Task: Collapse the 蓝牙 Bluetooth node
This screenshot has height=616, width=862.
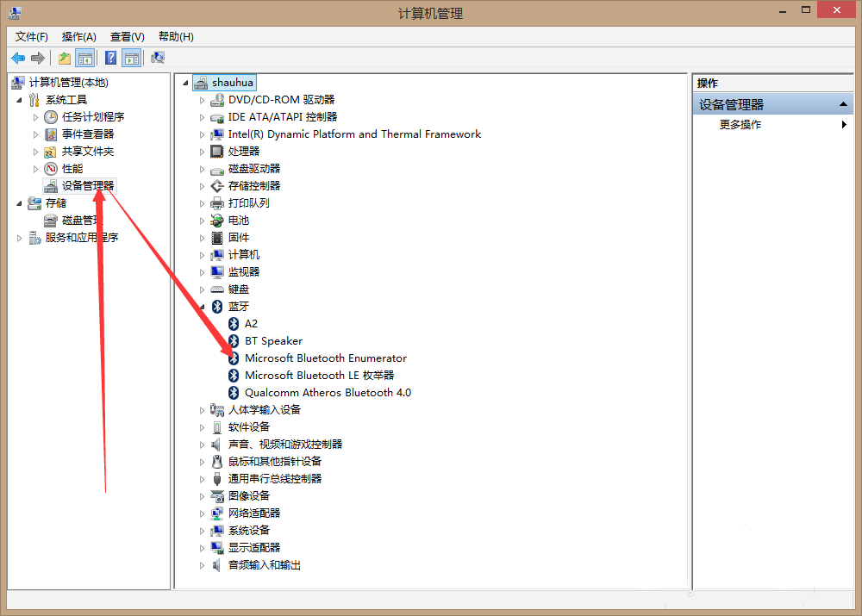Action: (x=203, y=308)
